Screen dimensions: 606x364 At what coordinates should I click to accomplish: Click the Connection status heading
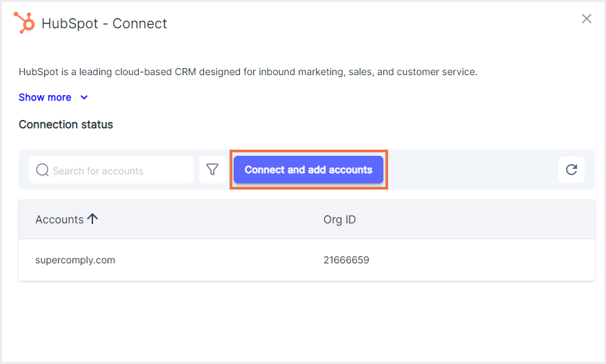[x=65, y=124]
